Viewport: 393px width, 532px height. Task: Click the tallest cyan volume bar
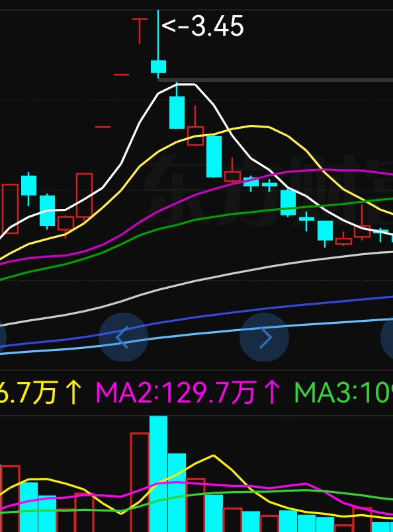[158, 474]
